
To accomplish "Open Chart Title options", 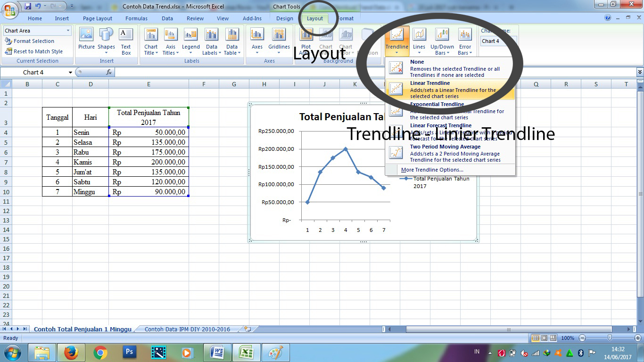I will point(151,41).
